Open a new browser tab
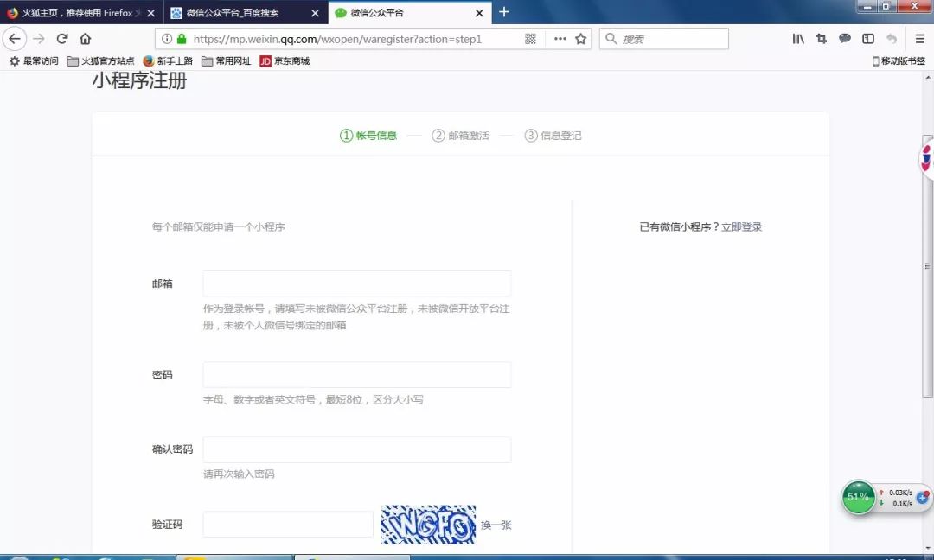 pyautogui.click(x=504, y=12)
